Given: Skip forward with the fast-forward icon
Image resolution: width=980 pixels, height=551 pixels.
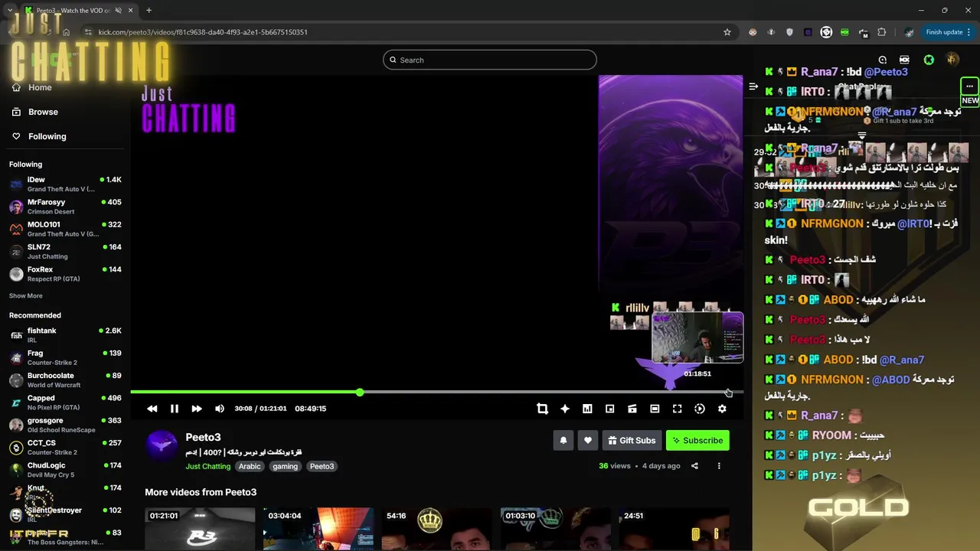Looking at the screenshot, I should [197, 409].
